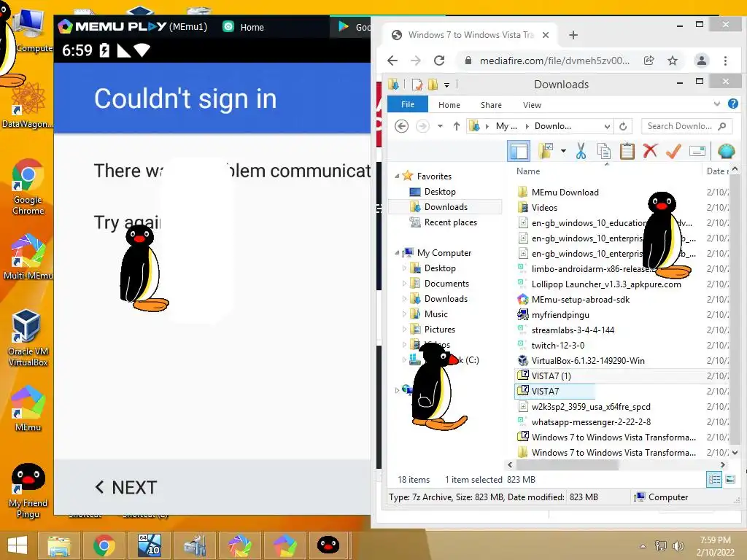Open the Home ribbon tab in Explorer
Screen dimensions: 747x560
pos(449,105)
